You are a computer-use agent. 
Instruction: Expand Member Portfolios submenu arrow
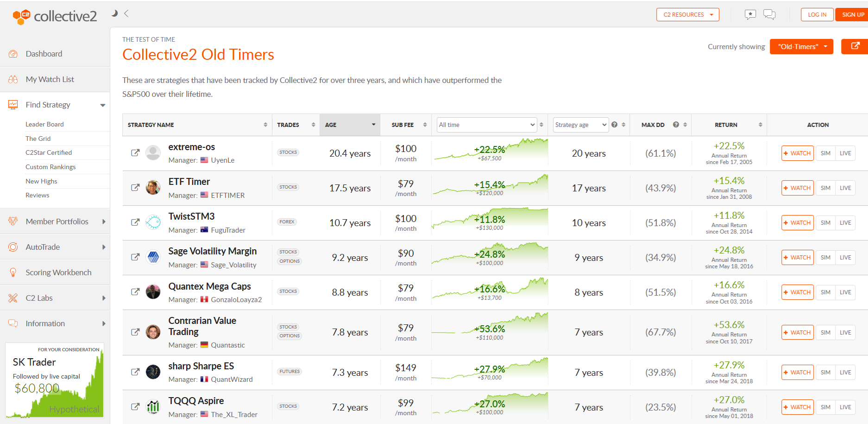(x=104, y=221)
